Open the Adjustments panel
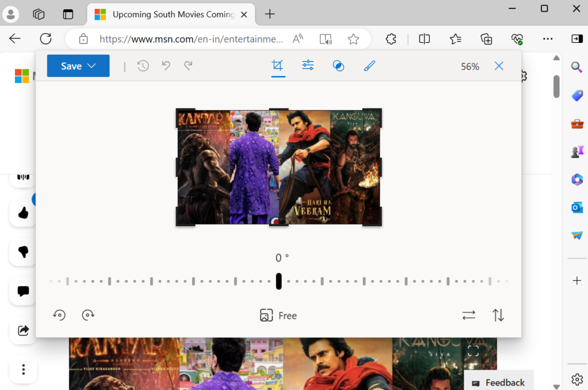Image resolution: width=588 pixels, height=390 pixels. [307, 66]
